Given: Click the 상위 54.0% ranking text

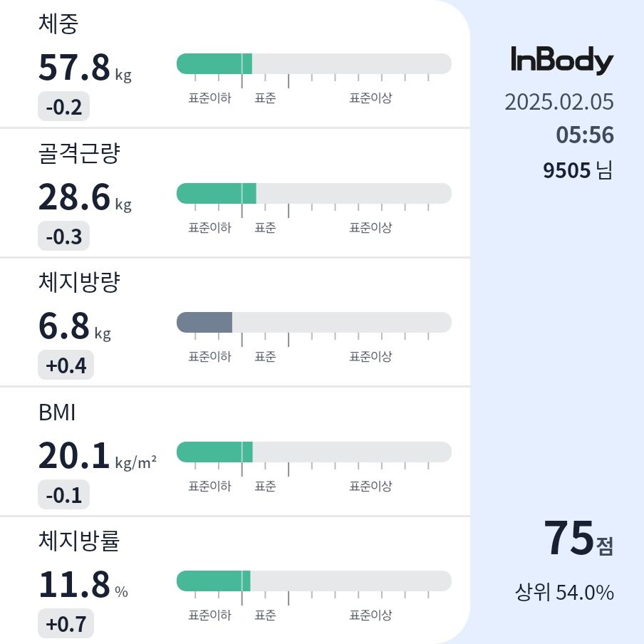Looking at the screenshot, I should [564, 592].
